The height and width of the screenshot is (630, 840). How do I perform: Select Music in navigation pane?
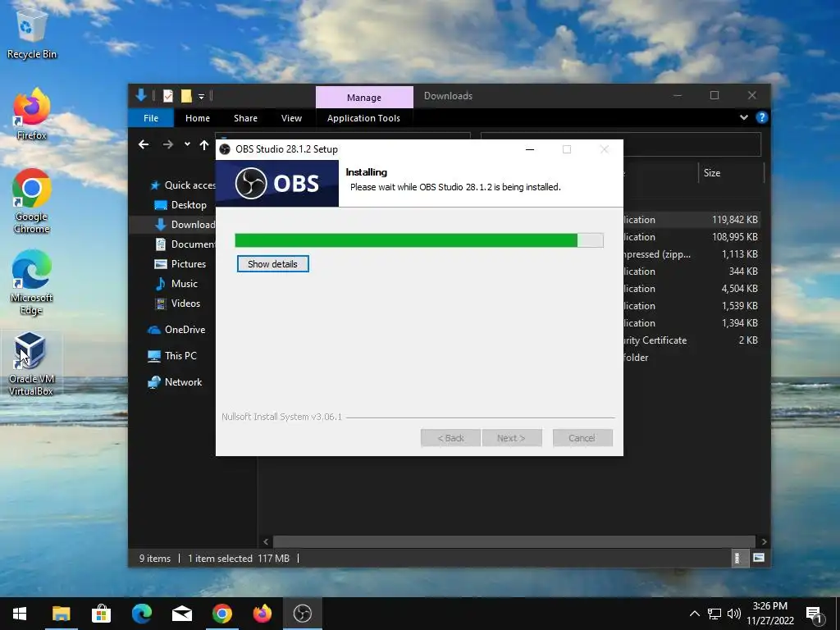click(176, 284)
